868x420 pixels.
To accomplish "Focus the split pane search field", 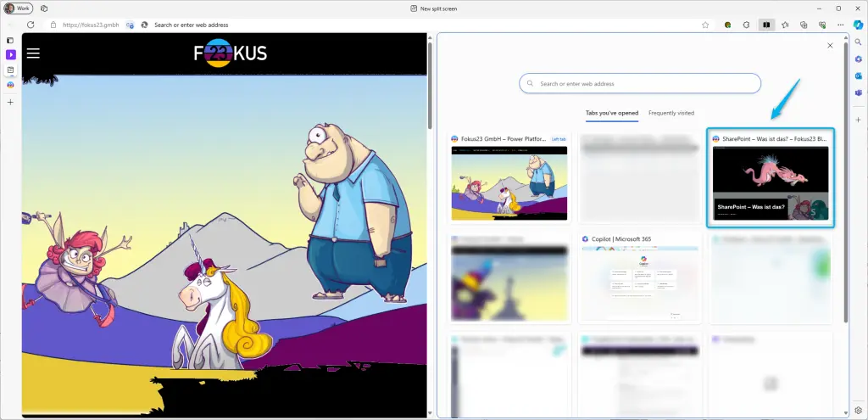I will click(x=640, y=84).
